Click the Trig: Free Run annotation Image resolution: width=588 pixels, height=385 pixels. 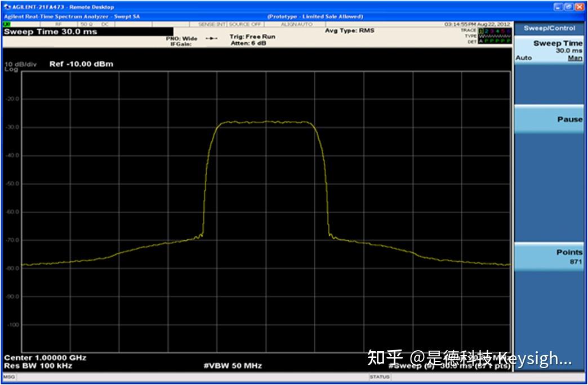252,37
